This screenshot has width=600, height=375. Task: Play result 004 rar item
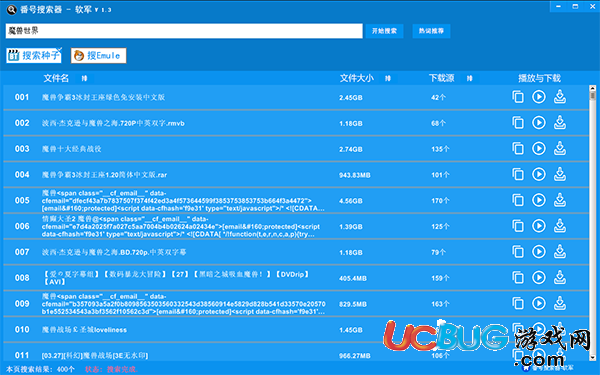539,174
